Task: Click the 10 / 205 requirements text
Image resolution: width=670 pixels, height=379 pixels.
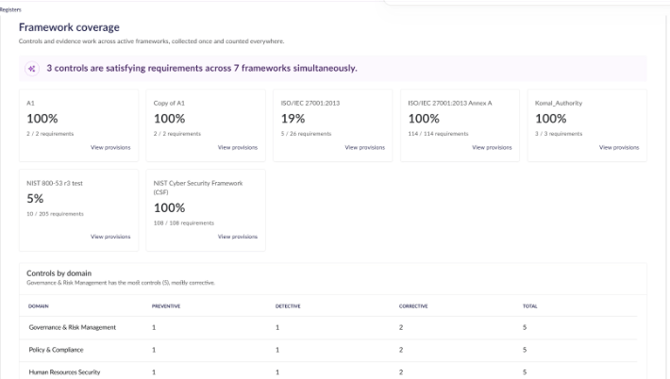Action: coord(55,214)
